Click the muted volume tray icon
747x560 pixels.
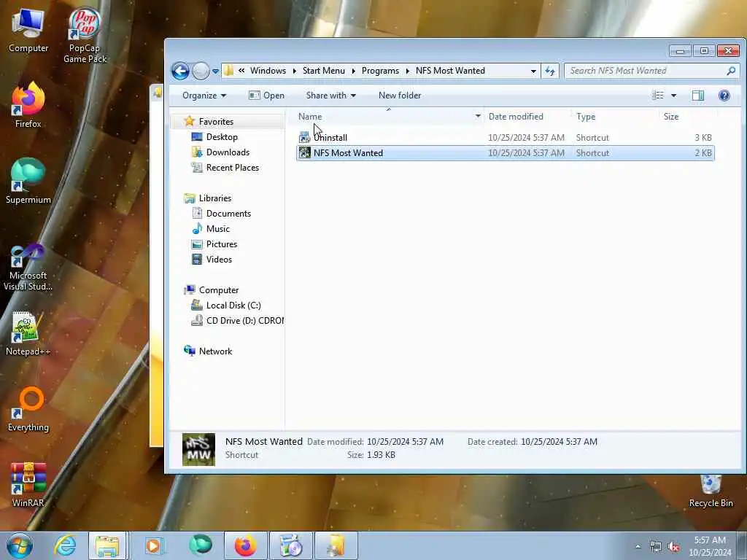click(673, 547)
